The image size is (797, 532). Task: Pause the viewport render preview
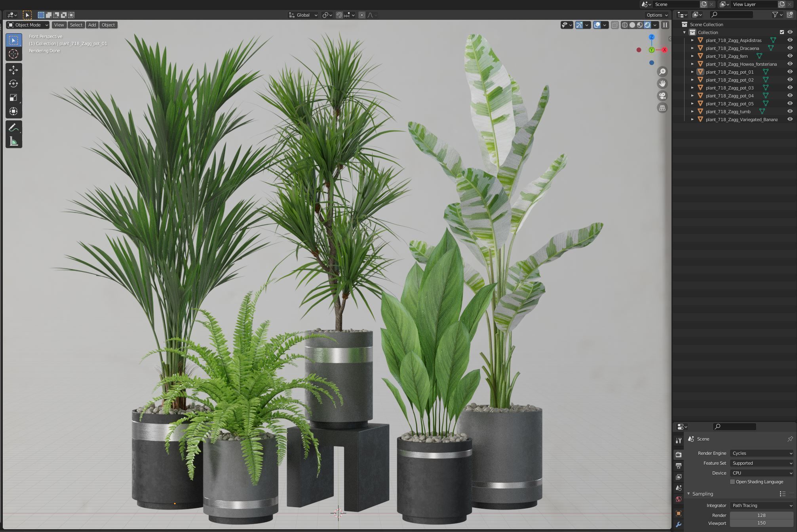coord(665,25)
